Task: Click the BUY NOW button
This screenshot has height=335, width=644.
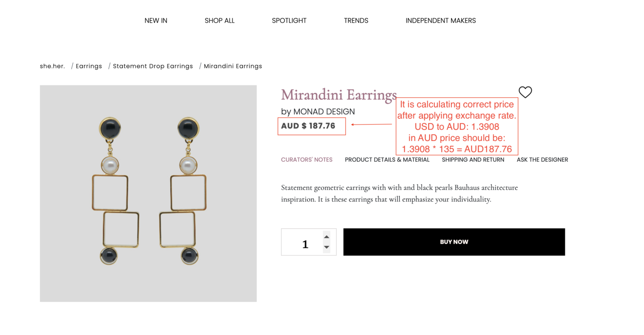Action: tap(454, 242)
